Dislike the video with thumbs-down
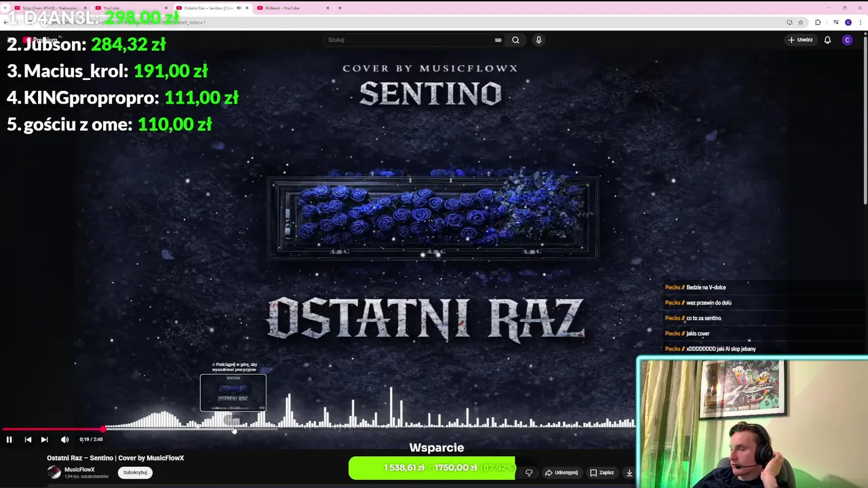The height and width of the screenshot is (488, 868). pyautogui.click(x=529, y=472)
